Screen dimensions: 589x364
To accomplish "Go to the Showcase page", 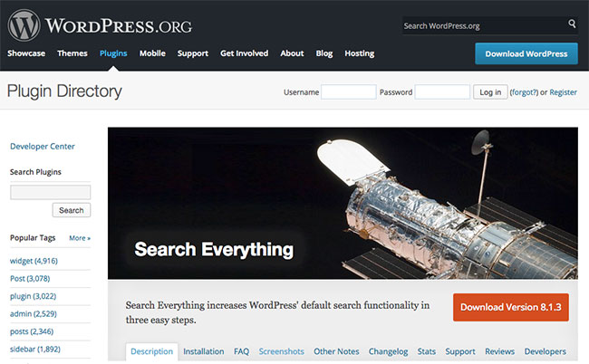I will [x=26, y=53].
